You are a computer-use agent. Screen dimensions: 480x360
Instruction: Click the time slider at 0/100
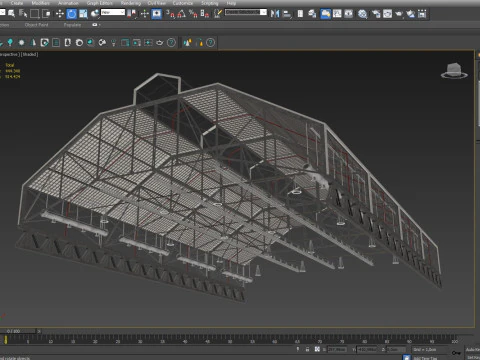click(18, 331)
